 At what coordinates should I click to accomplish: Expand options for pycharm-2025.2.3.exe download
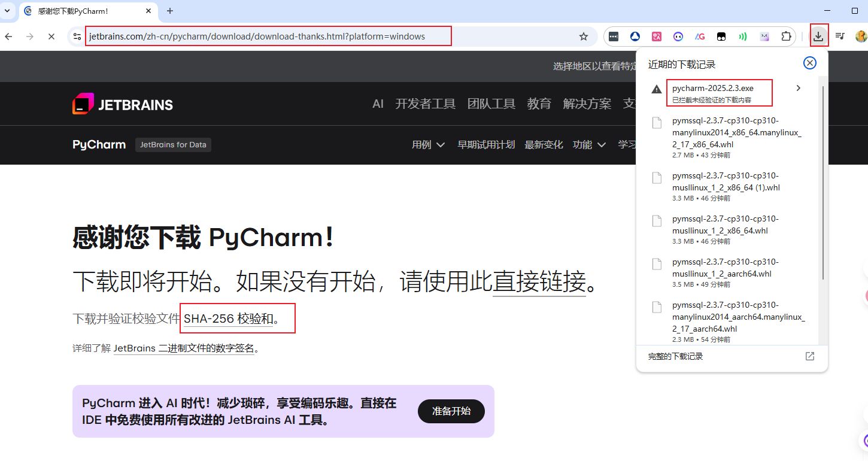pos(798,89)
